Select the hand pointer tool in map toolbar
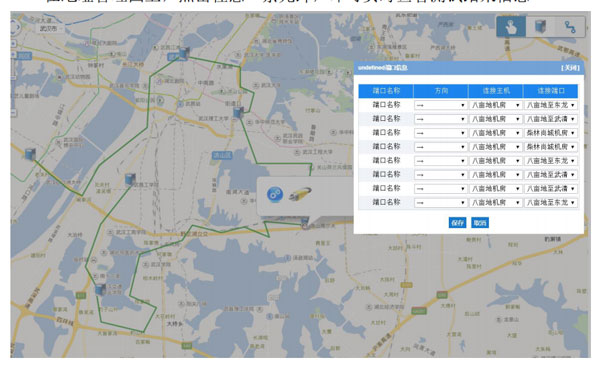 (x=511, y=27)
